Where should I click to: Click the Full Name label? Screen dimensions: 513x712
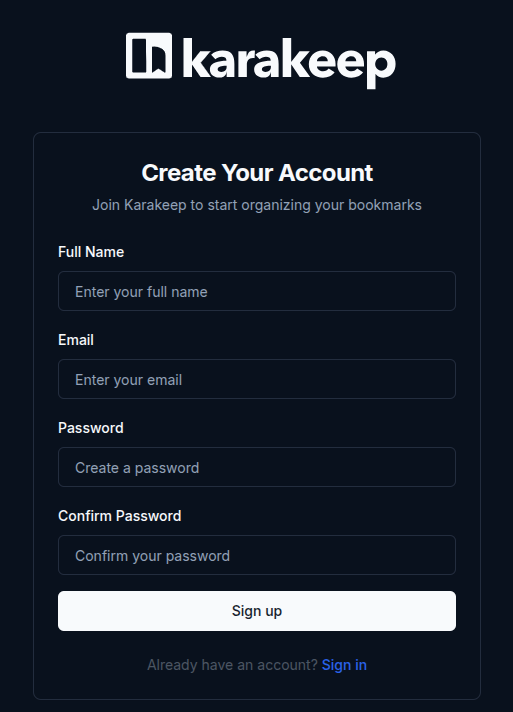coord(91,252)
